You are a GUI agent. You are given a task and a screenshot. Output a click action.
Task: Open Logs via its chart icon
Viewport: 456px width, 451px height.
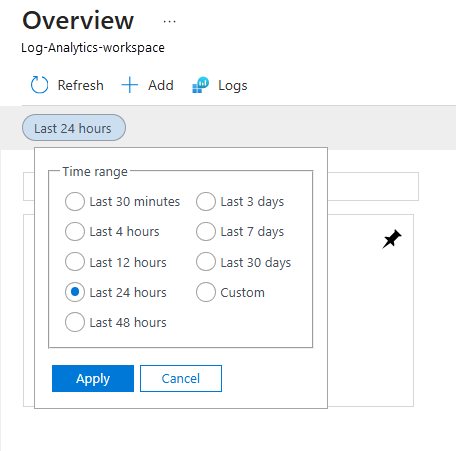200,85
